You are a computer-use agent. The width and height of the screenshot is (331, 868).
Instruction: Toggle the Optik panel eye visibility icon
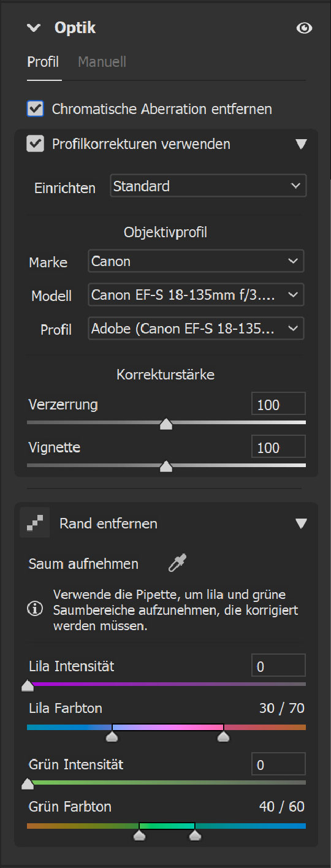[305, 28]
